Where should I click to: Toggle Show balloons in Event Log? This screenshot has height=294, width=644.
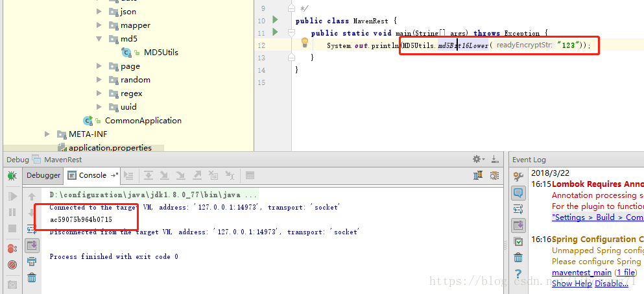point(518,193)
